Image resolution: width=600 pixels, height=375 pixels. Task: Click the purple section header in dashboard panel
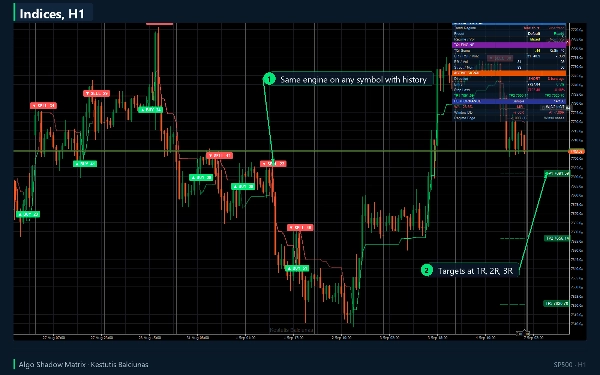point(509,45)
